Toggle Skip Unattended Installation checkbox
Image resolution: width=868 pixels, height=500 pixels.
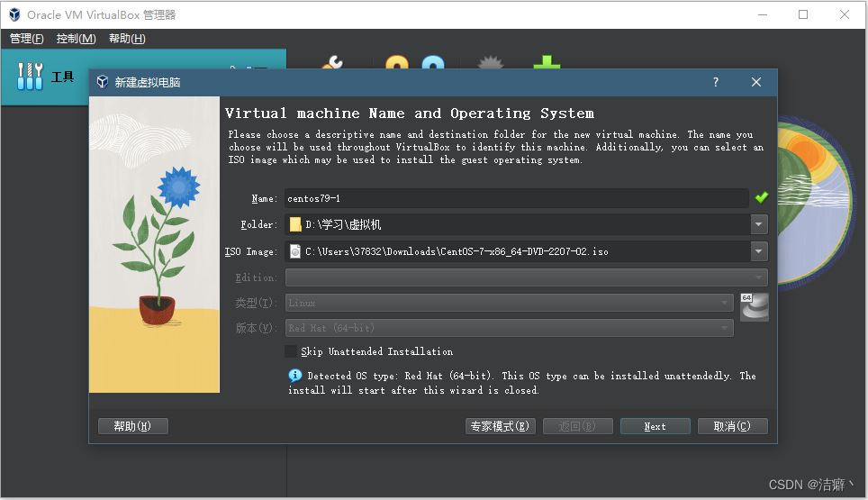[x=291, y=351]
